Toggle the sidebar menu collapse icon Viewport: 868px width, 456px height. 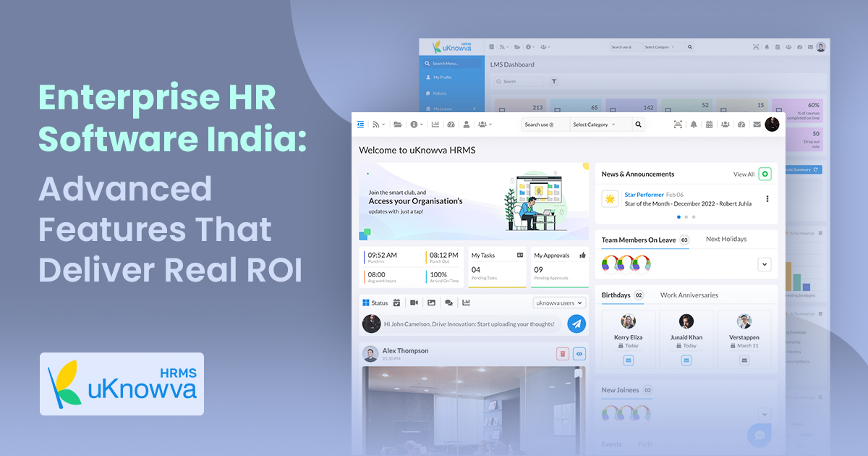click(361, 124)
